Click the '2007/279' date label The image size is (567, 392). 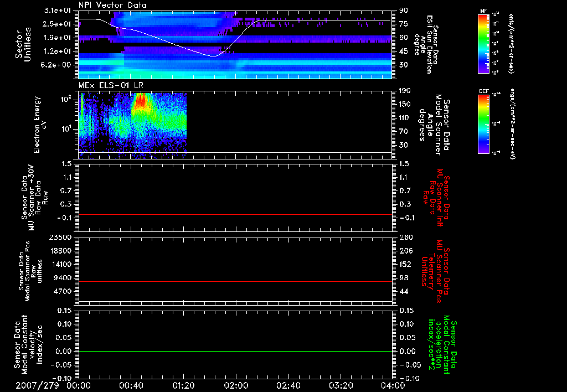37,386
